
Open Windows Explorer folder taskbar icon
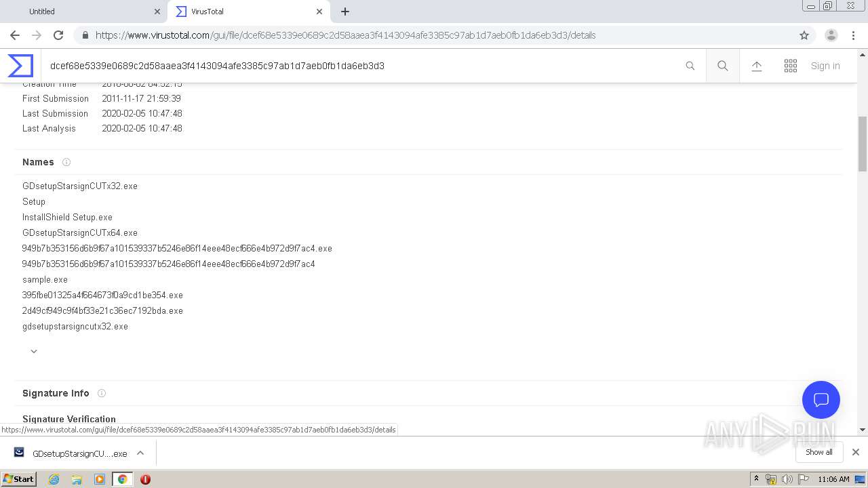tap(77, 479)
